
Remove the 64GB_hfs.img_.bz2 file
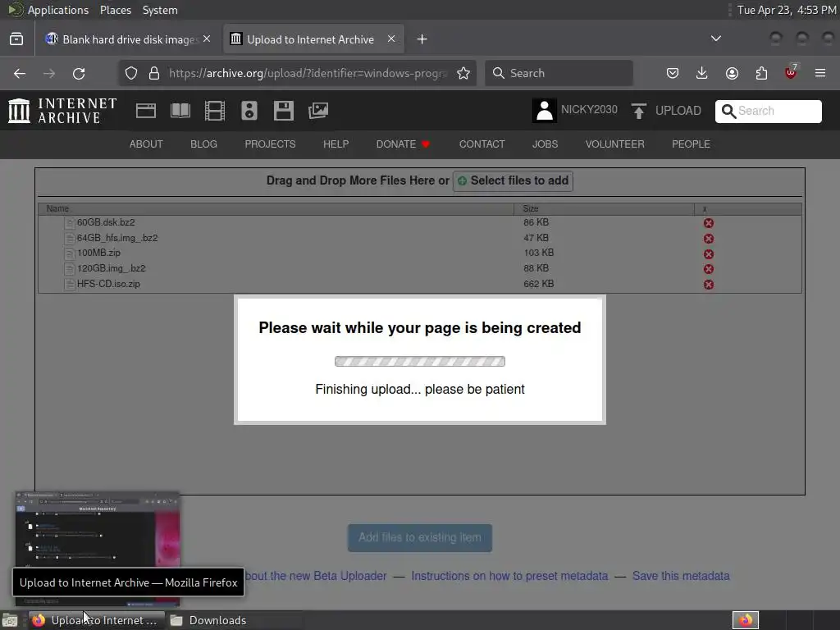click(708, 239)
